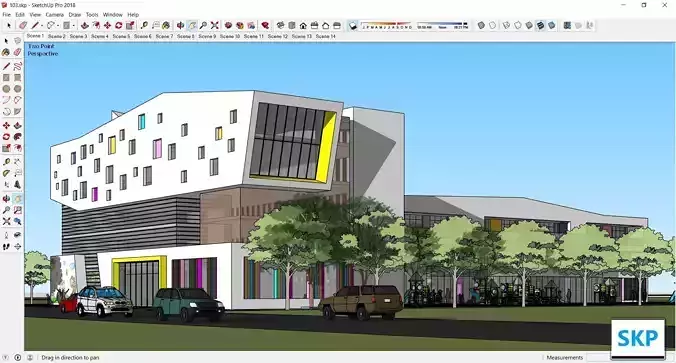Open the File menu
This screenshot has width=676, height=363.
coord(6,15)
